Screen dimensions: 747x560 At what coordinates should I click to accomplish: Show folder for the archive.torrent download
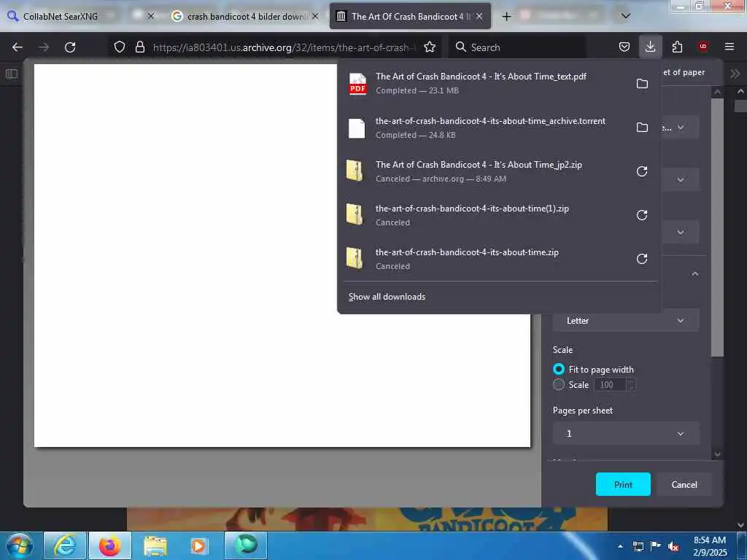click(x=642, y=127)
